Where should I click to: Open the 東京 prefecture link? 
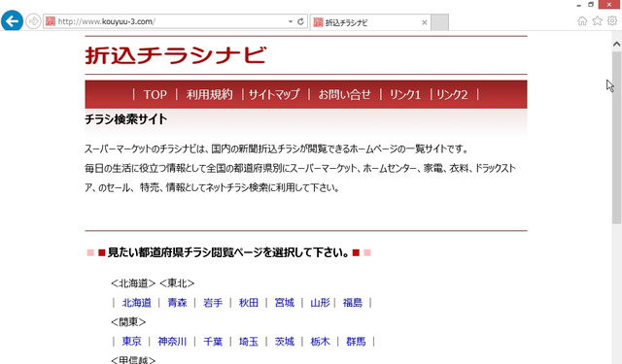(x=131, y=342)
